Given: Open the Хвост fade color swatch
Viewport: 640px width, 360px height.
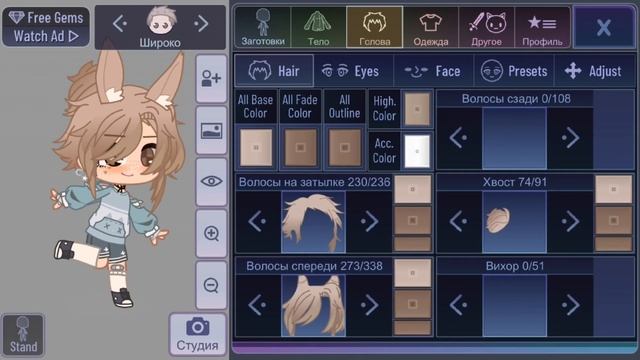Looking at the screenshot, I should tap(613, 220).
